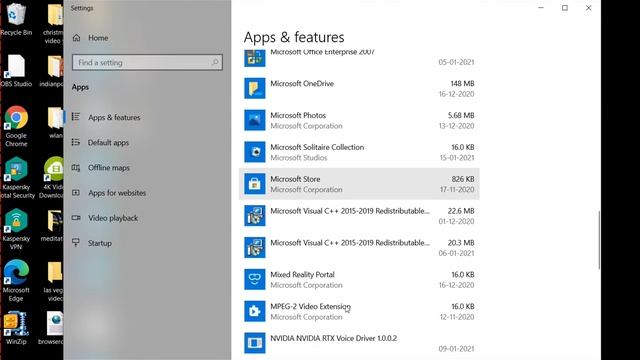Click the Apps for websites sidebar icon
The height and width of the screenshot is (360, 640).
point(76,193)
